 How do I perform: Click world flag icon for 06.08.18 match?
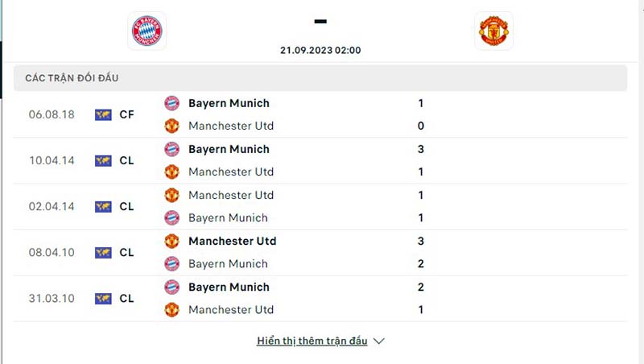click(102, 114)
